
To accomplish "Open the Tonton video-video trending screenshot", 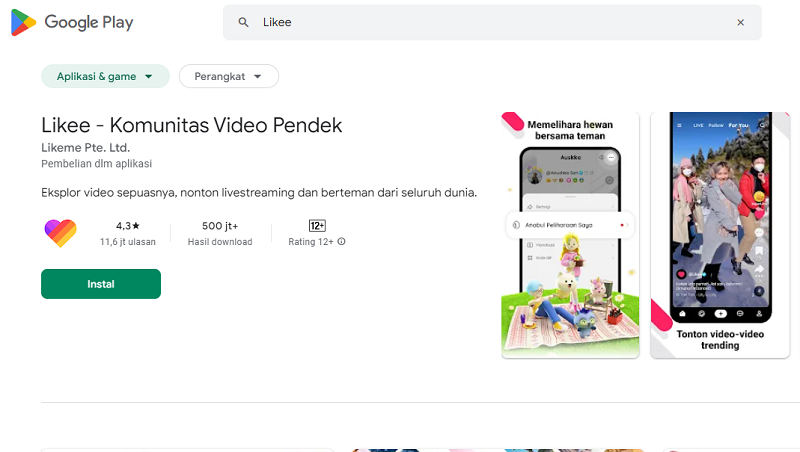I will 720,235.
